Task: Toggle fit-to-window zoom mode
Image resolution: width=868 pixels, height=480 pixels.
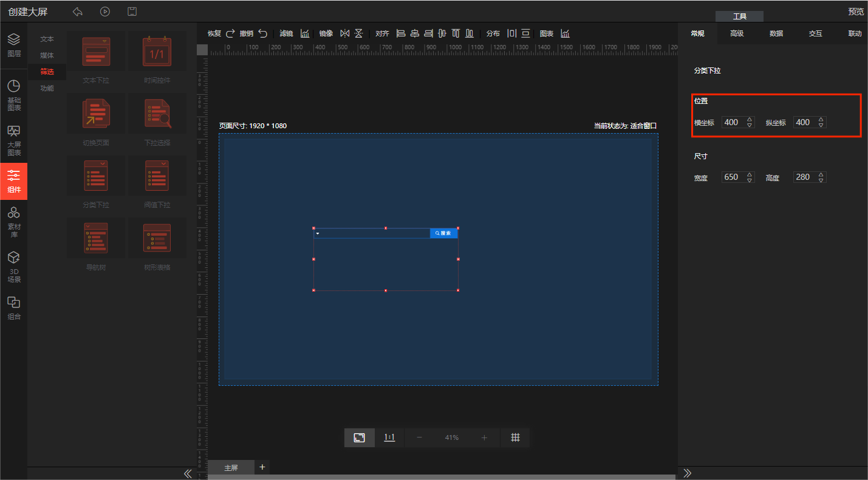Action: pyautogui.click(x=360, y=437)
